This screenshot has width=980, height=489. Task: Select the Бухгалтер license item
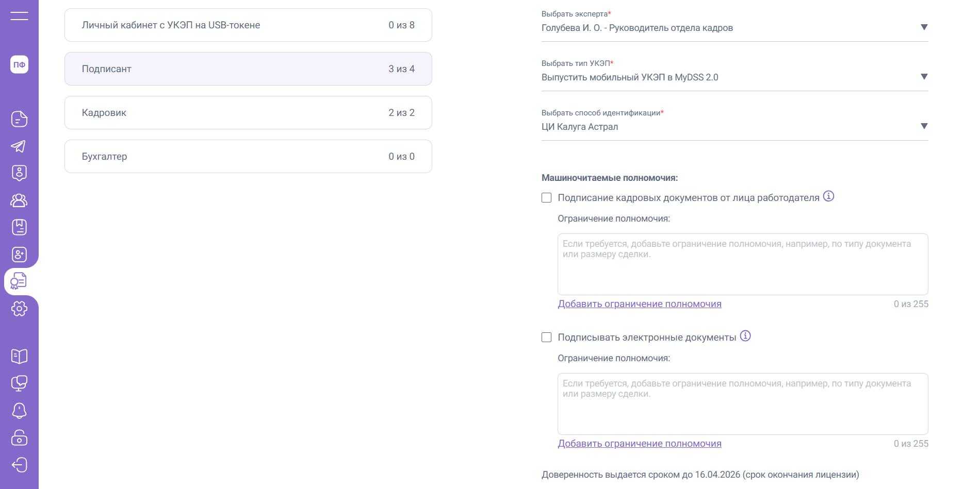coord(248,157)
